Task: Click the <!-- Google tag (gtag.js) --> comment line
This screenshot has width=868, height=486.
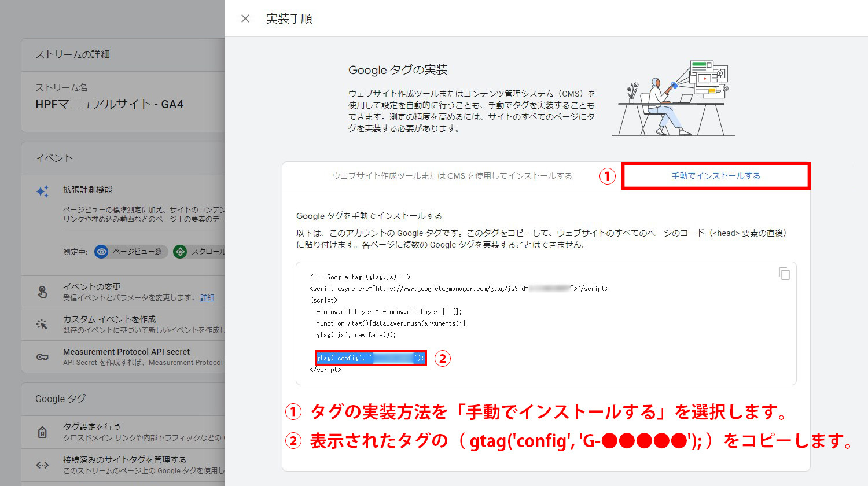Action: click(360, 277)
